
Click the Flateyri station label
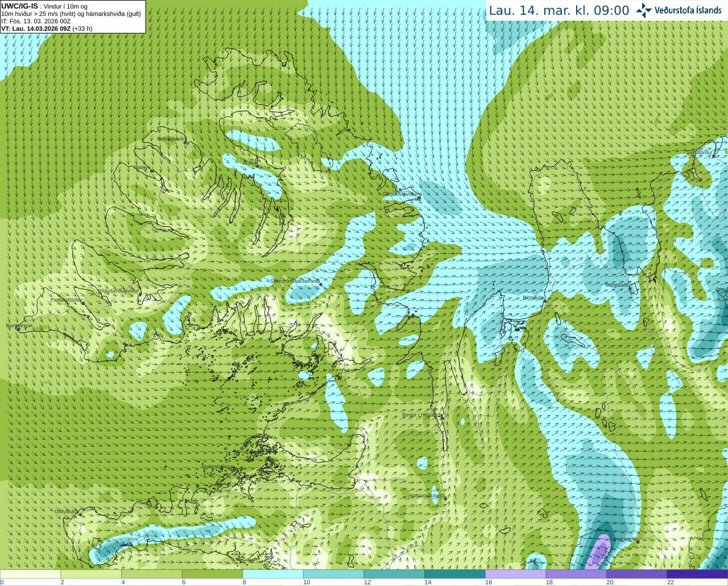pyautogui.click(x=142, y=167)
